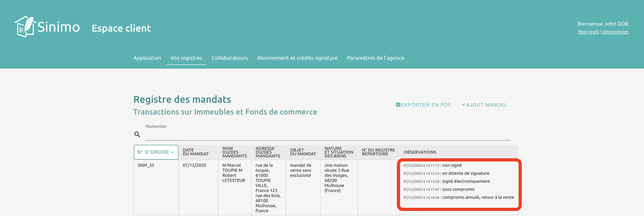Click the Nature et situation des biens header
This screenshot has width=644, height=216.
point(339,152)
